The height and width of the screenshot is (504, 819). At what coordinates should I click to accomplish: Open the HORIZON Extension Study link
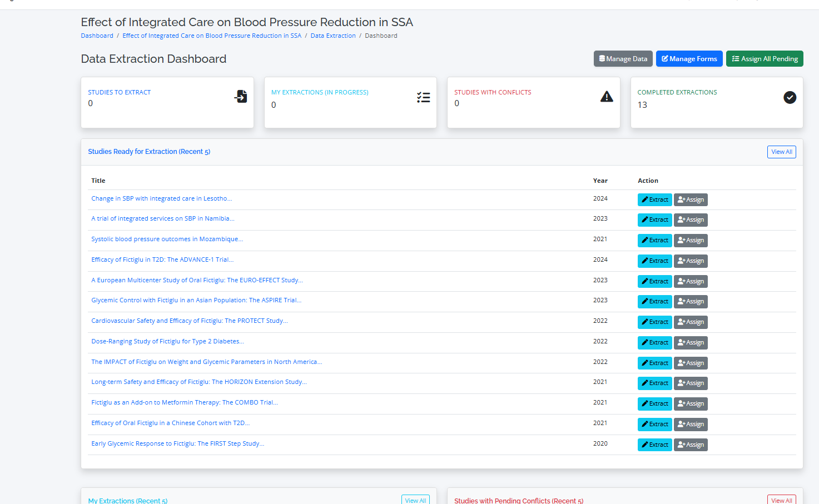(x=198, y=382)
